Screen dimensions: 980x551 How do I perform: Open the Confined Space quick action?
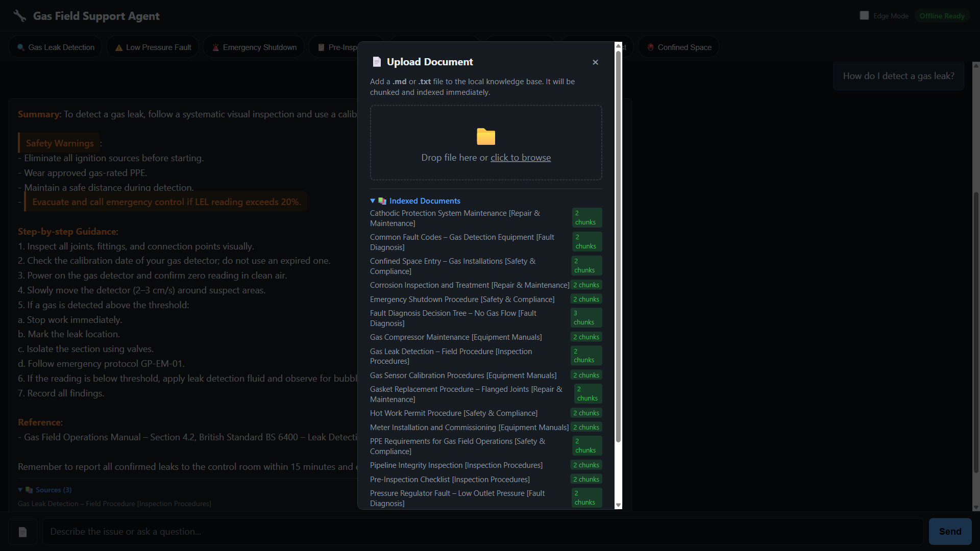coord(679,47)
